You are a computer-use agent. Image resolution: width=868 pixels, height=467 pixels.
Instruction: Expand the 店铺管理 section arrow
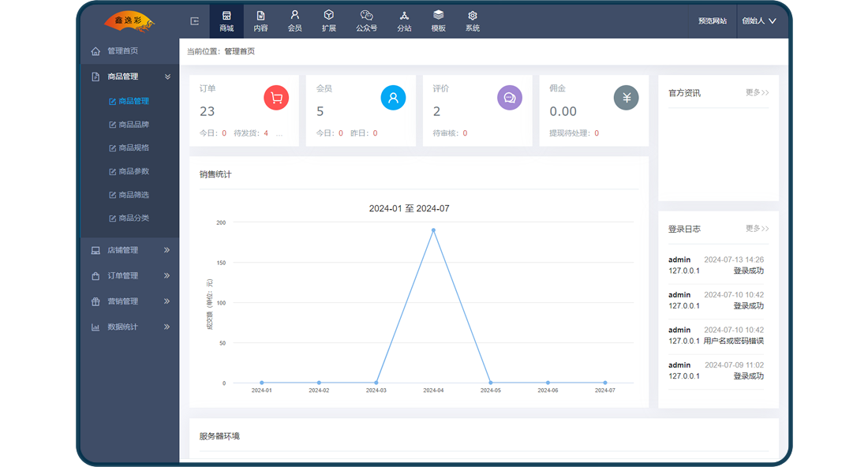tap(166, 250)
